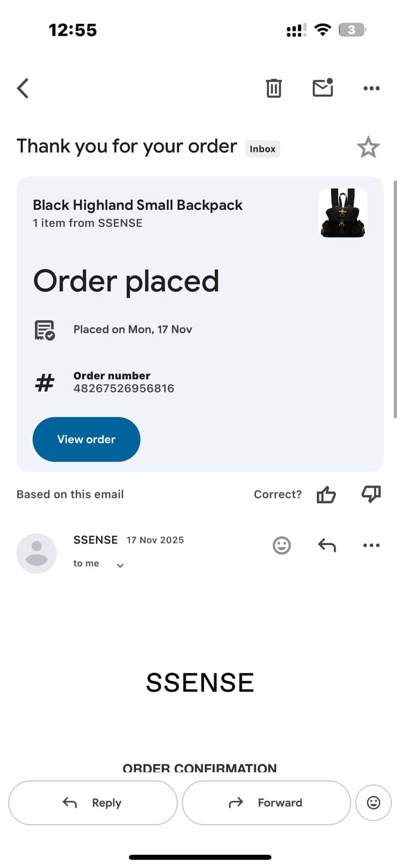Tap the bottom Forward button
This screenshot has width=400, height=868.
[266, 803]
